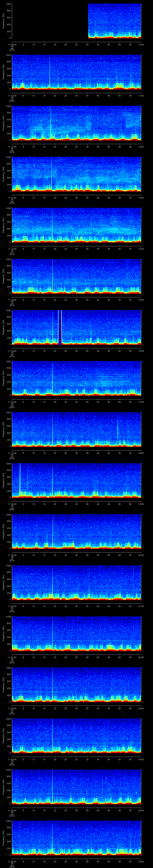Click the 2016 year label under 11:13:00

[x=12, y=254]
